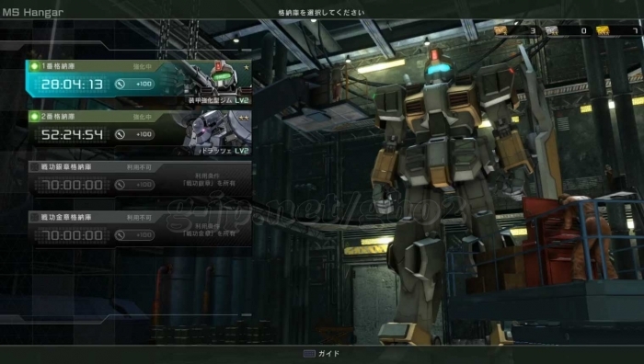The width and height of the screenshot is (644, 364).
Task: Click grey status indicator of 戦功銀章格納庫
Action: pyautogui.click(x=35, y=167)
